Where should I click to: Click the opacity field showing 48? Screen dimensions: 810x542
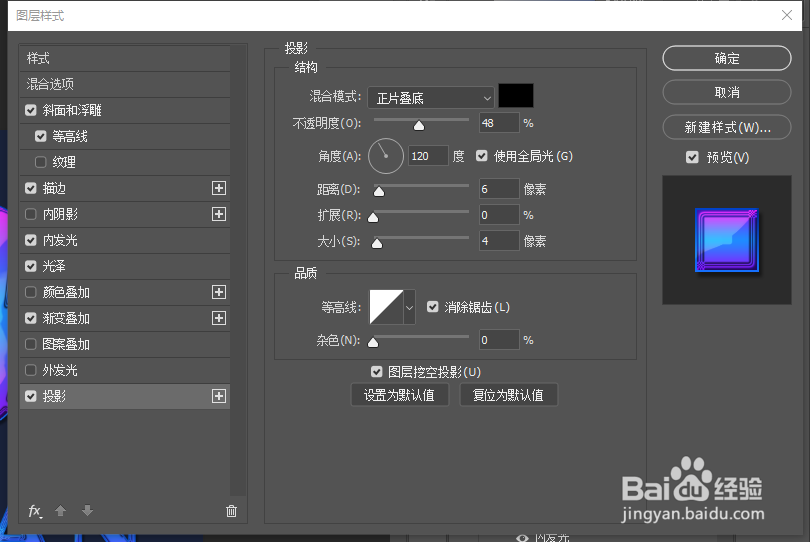[499, 123]
